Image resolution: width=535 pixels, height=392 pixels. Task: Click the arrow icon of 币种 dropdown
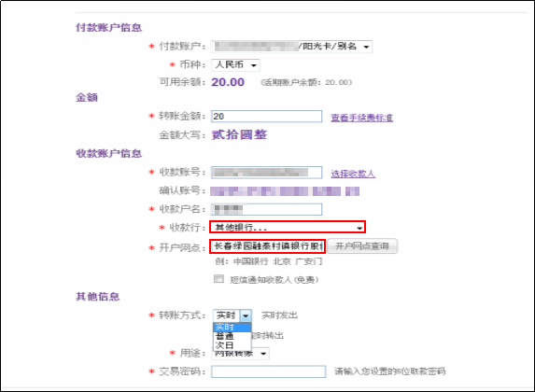click(254, 65)
